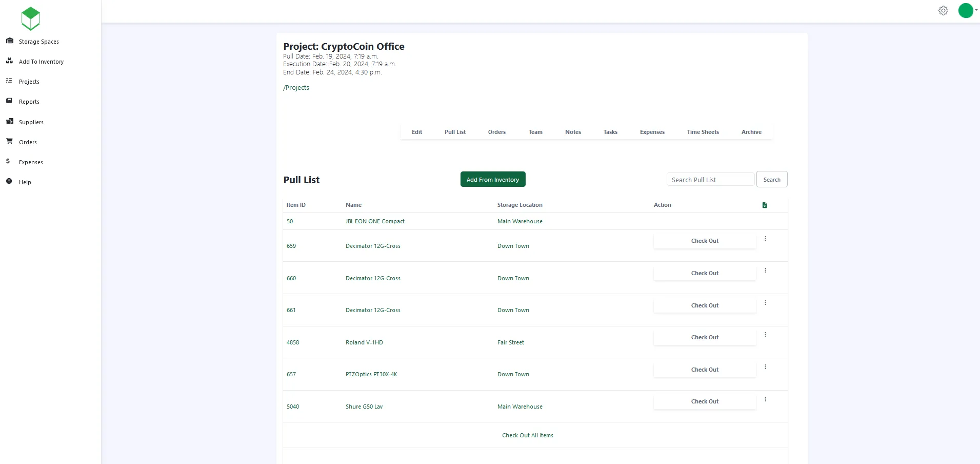Image resolution: width=980 pixels, height=464 pixels.
Task: Open settings with the gear icon
Action: click(944, 10)
